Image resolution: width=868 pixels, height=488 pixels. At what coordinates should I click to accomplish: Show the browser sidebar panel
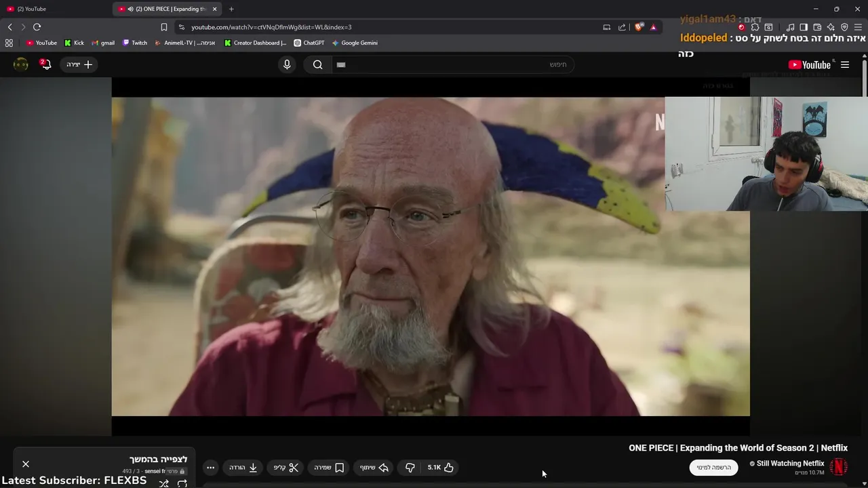tap(804, 27)
